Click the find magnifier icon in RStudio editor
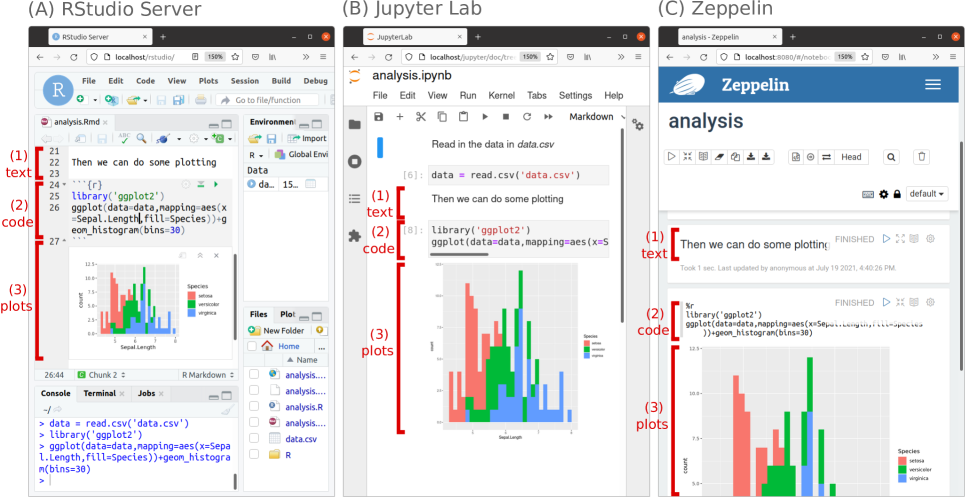 [142, 138]
